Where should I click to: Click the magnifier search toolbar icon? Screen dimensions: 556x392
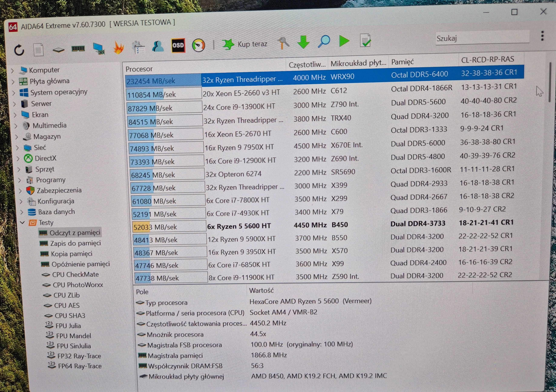[x=324, y=41]
